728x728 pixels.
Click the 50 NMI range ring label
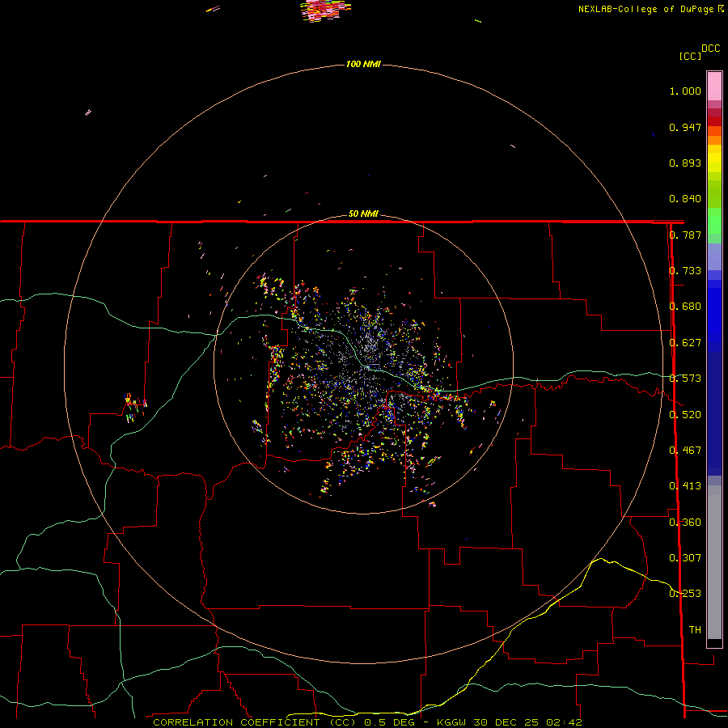(363, 214)
